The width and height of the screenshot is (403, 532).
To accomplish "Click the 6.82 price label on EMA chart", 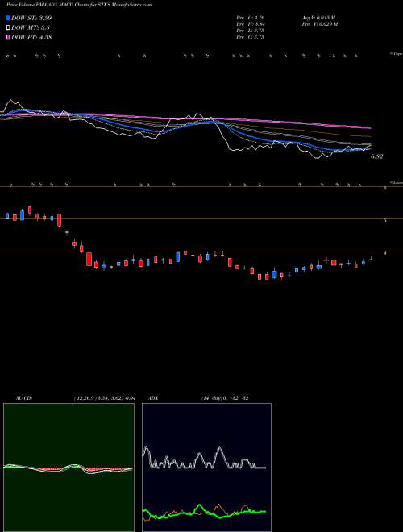I will [377, 156].
